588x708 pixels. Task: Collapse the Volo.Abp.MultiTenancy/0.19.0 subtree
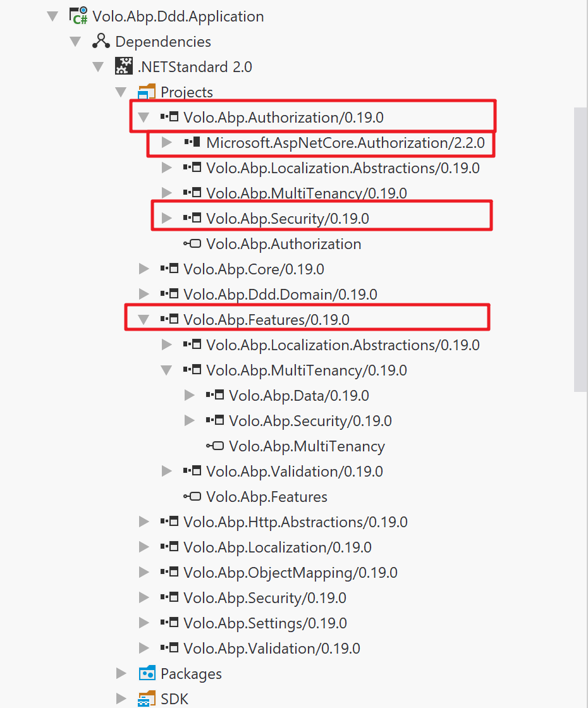tap(166, 370)
